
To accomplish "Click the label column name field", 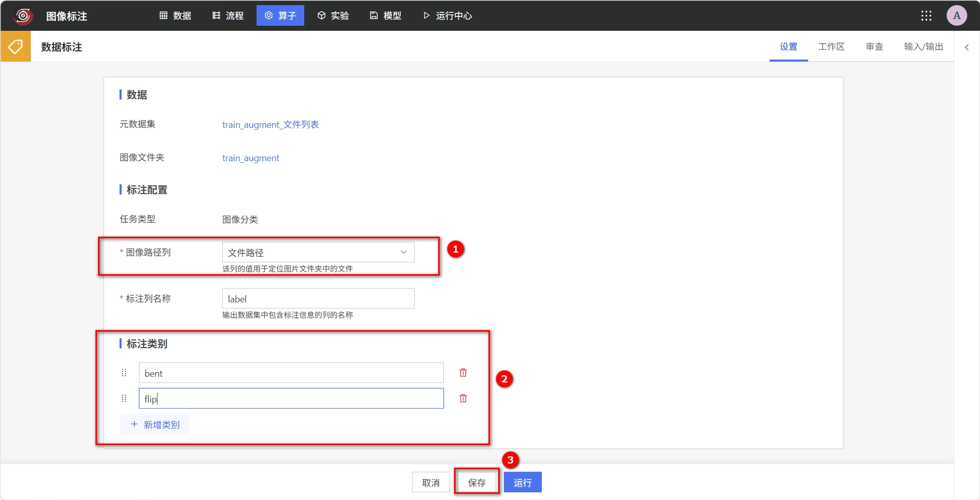I will click(x=318, y=298).
